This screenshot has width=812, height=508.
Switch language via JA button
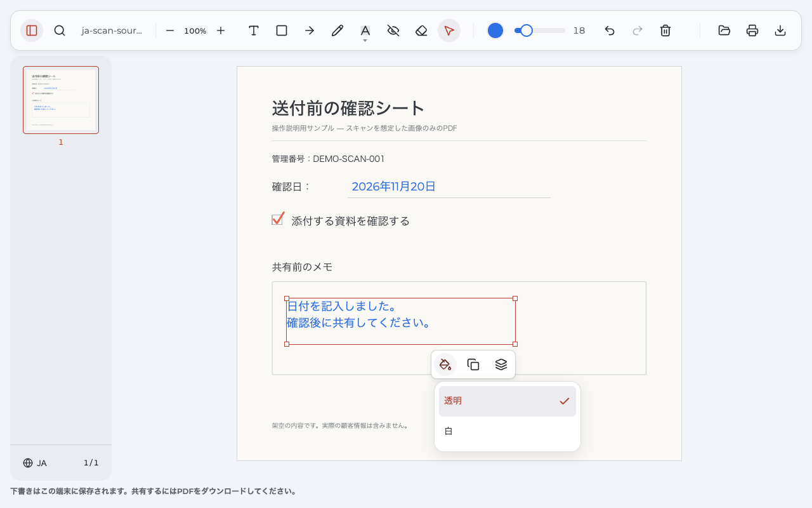[35, 463]
